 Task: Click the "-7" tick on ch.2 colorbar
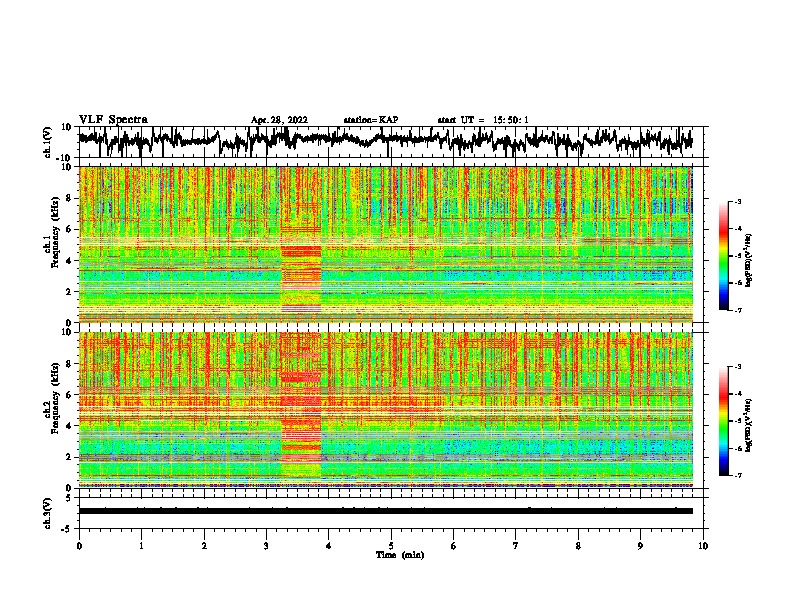[738, 476]
